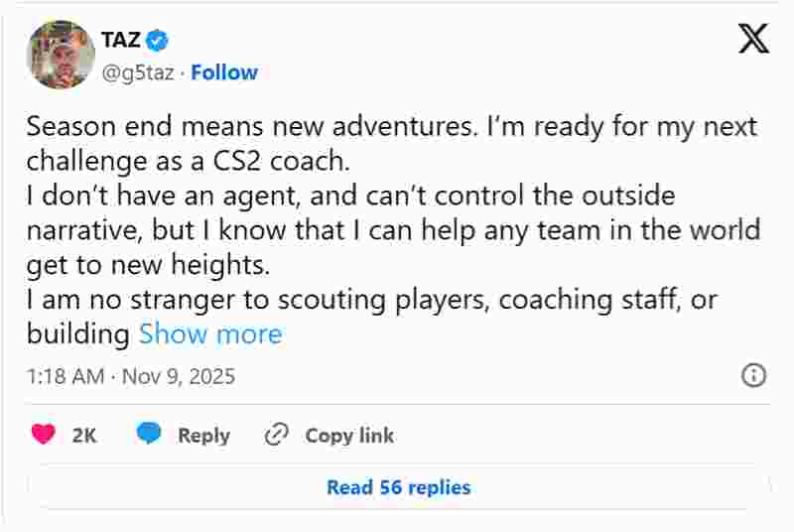Click the blue verified badge
794x532 pixels.
tap(157, 41)
